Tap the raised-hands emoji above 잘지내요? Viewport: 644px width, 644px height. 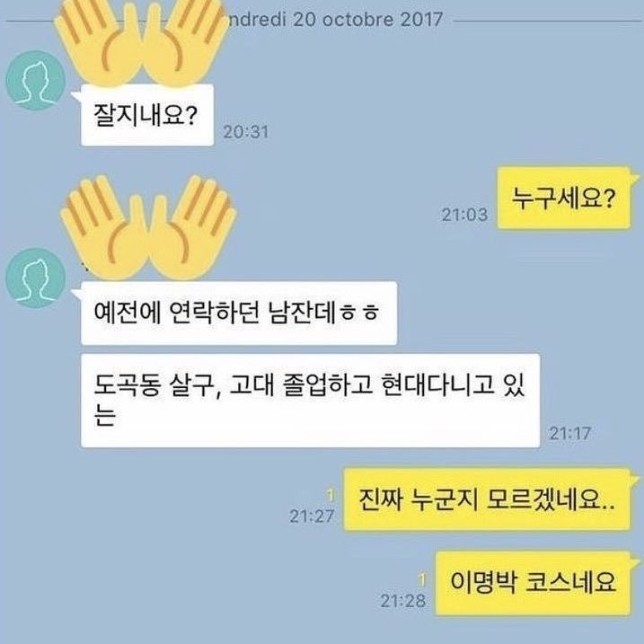pos(142,41)
